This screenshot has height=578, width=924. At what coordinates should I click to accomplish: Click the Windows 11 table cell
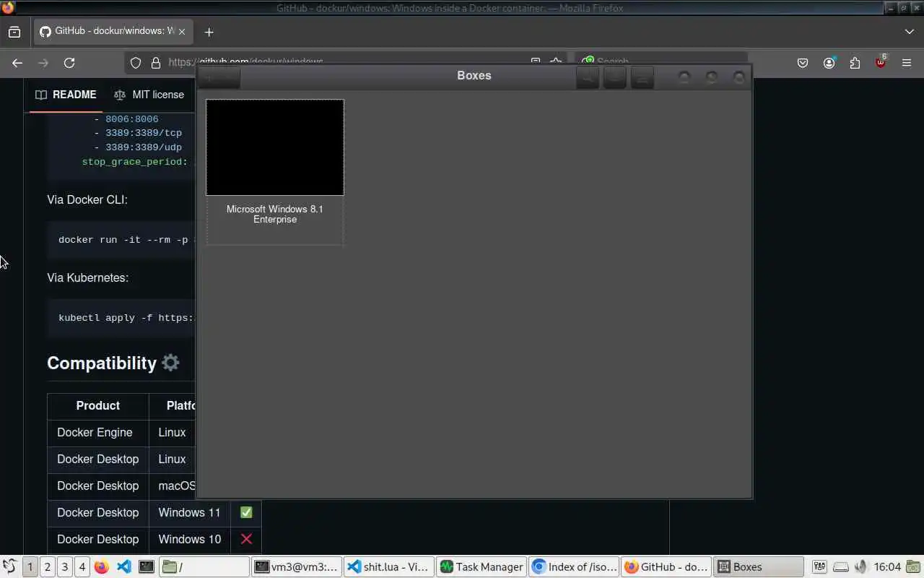[189, 512]
